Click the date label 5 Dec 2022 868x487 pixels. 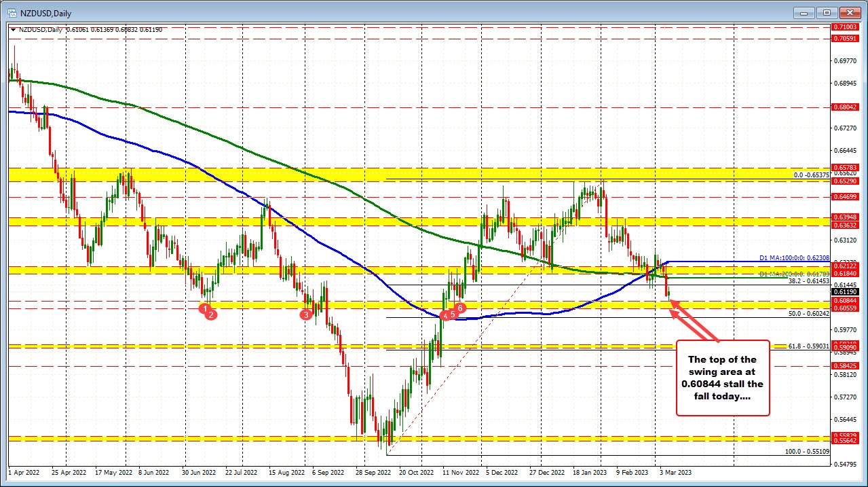(x=502, y=472)
